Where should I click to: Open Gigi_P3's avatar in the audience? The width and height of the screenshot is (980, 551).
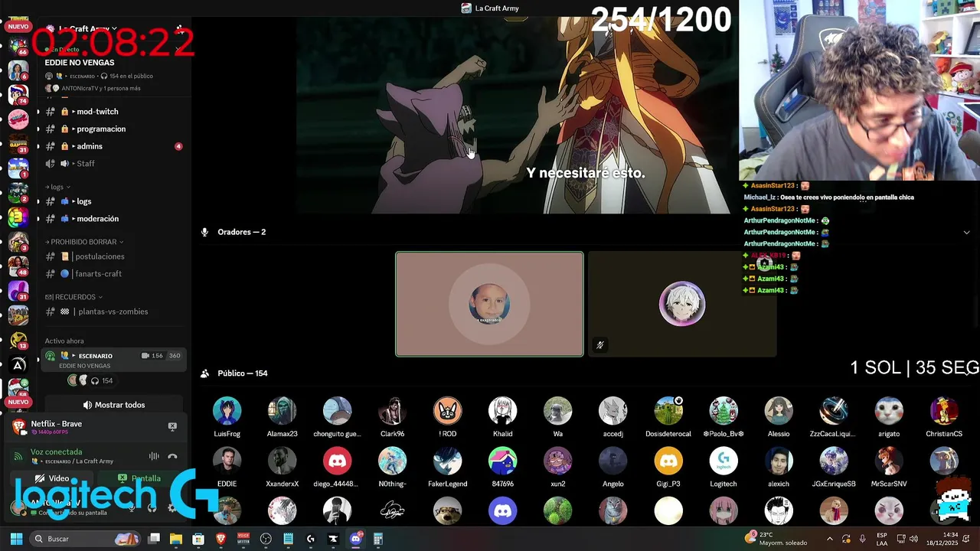coord(668,461)
